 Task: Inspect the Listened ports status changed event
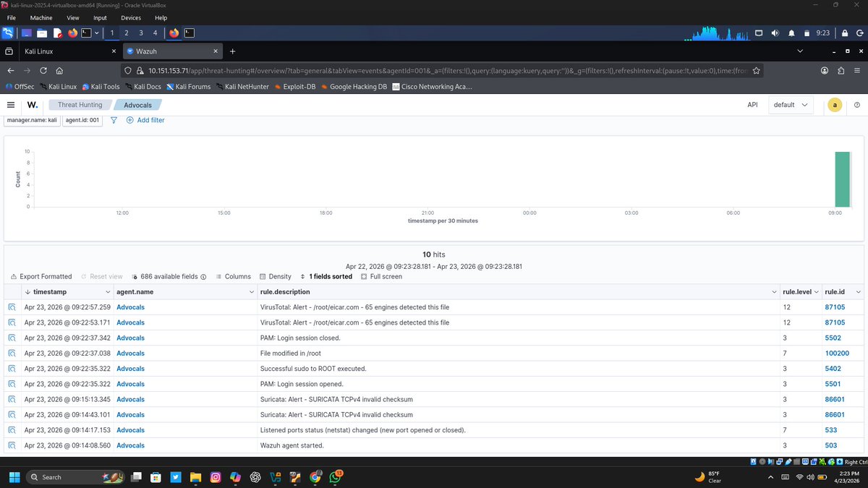click(12, 430)
